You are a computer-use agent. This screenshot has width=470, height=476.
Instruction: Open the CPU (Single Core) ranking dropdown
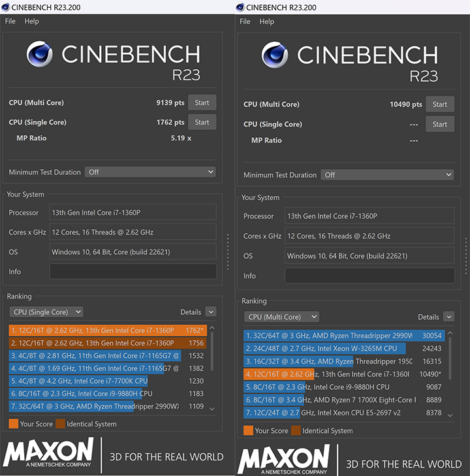(x=46, y=312)
